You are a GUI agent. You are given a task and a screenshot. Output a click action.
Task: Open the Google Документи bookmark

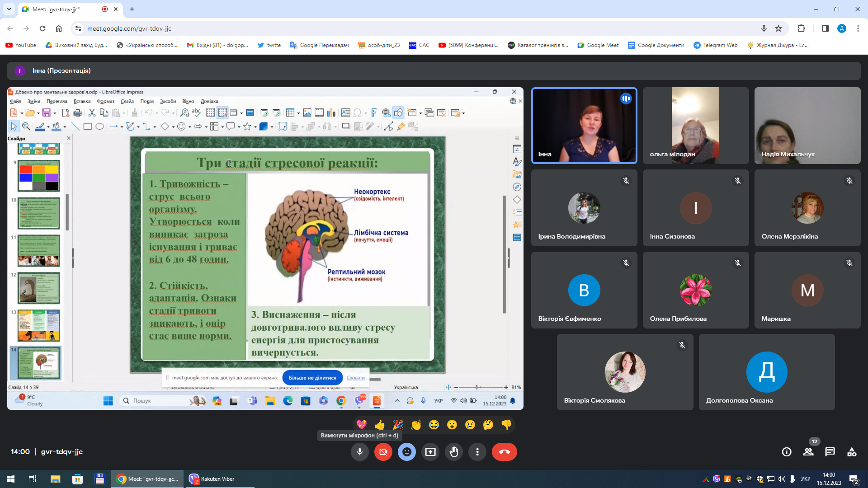[x=656, y=45]
